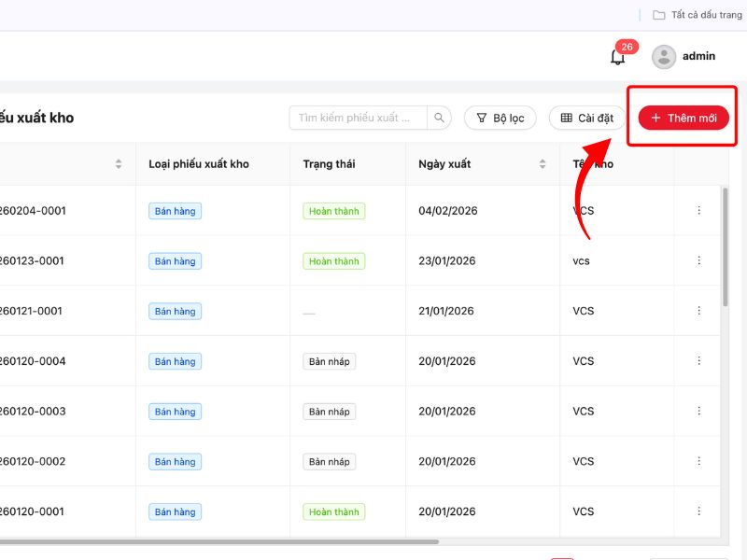Focus the Tìm kiếm phiếu xuất search field
This screenshot has width=747, height=560.
[x=359, y=118]
